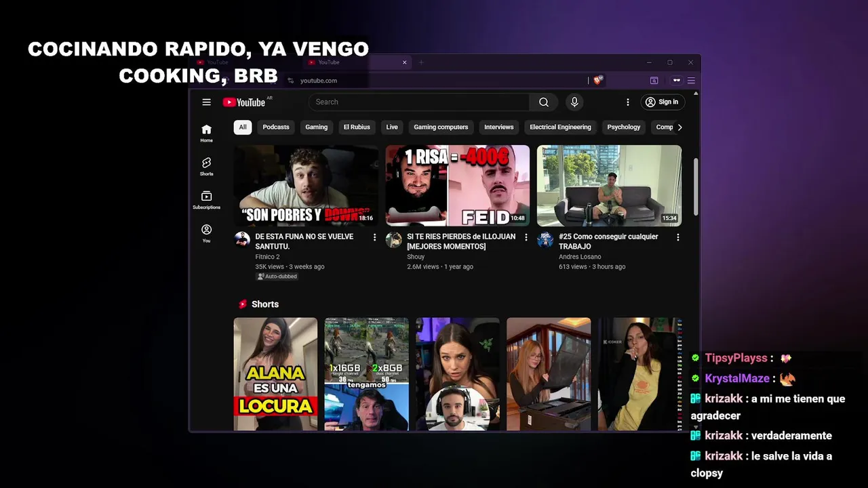Viewport: 868px width, 488px height.
Task: Click the Shouy channel avatar
Action: click(x=394, y=240)
